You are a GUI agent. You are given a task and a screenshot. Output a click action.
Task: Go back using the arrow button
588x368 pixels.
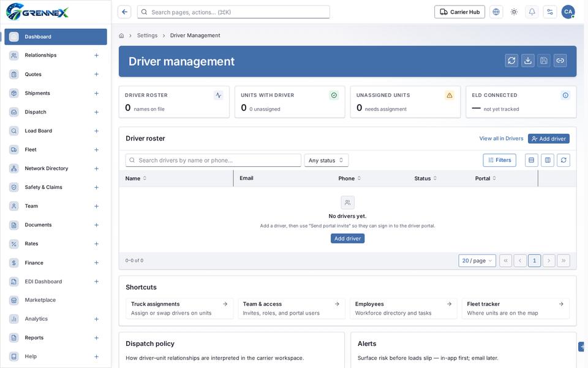point(124,12)
